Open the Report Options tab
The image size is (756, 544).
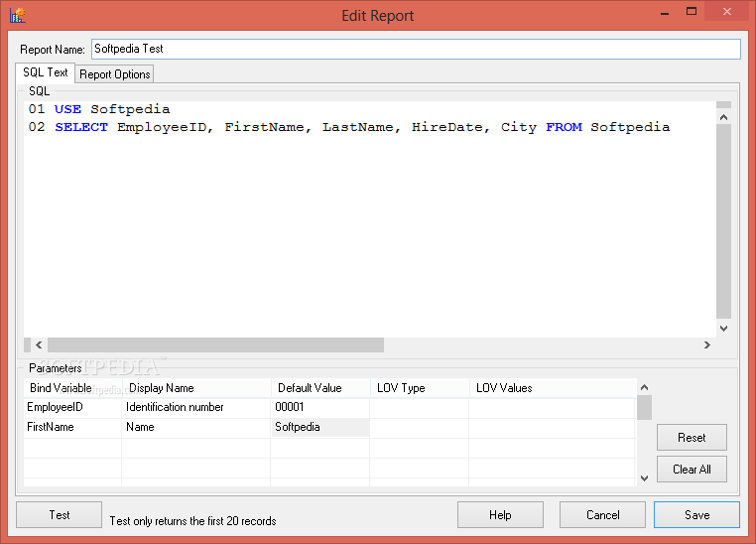point(115,74)
